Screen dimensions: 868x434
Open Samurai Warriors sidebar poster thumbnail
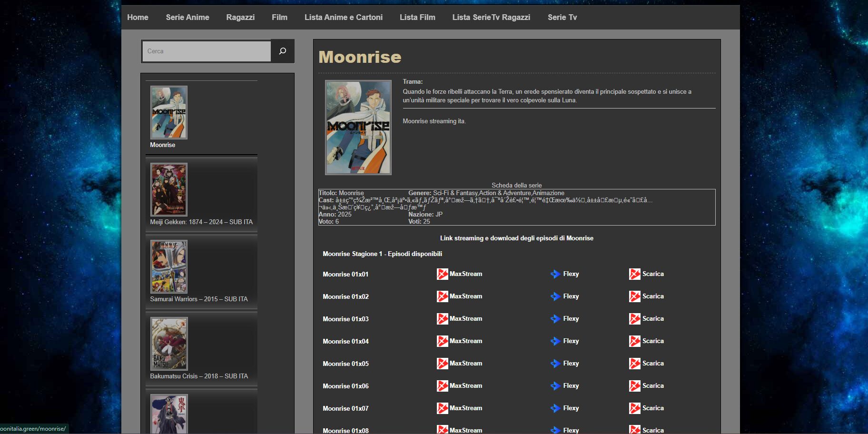click(169, 266)
